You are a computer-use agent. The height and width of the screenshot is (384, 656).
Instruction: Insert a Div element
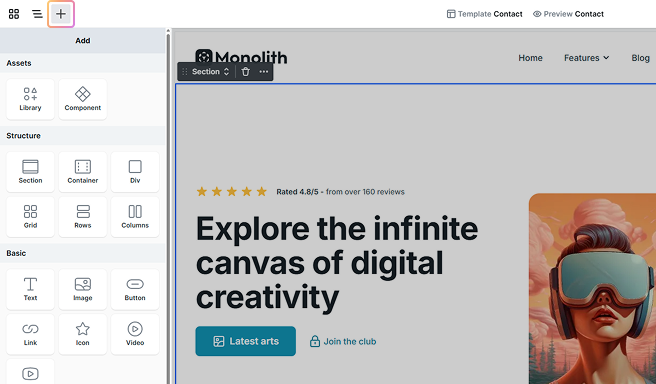coord(135,172)
